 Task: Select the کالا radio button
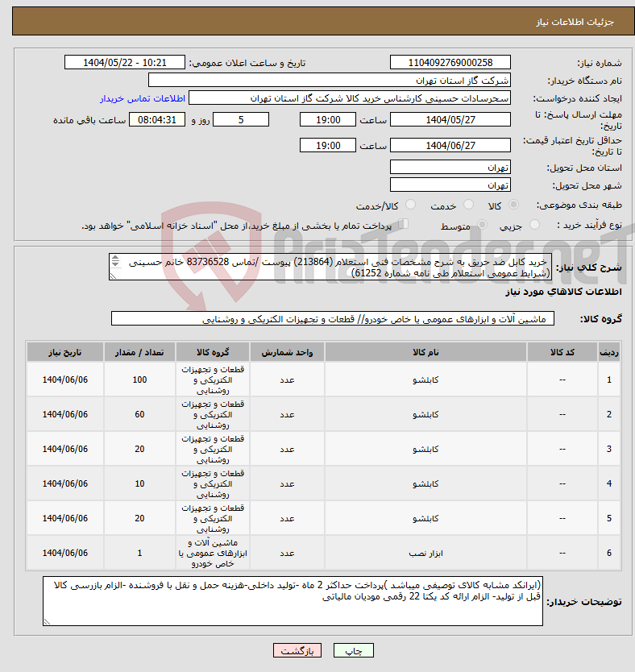(513, 205)
